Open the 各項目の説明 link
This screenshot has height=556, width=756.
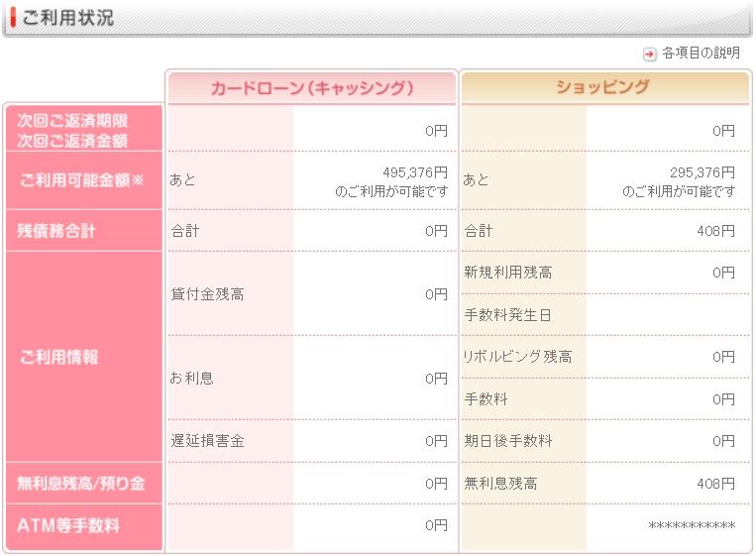tap(701, 54)
